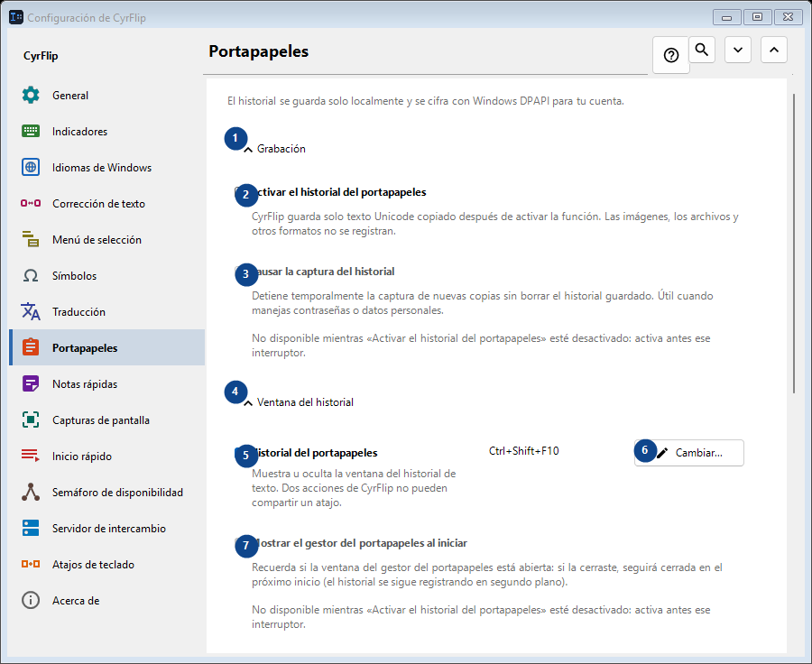Image resolution: width=812 pixels, height=664 pixels.
Task: Open Idiomas de Windows globe icon
Action: 31,167
